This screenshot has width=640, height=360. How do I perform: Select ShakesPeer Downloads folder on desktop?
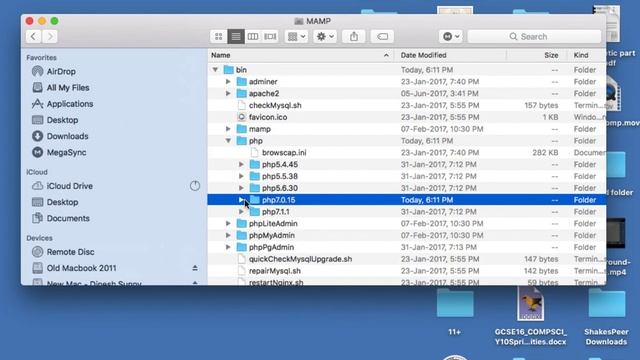(607, 318)
